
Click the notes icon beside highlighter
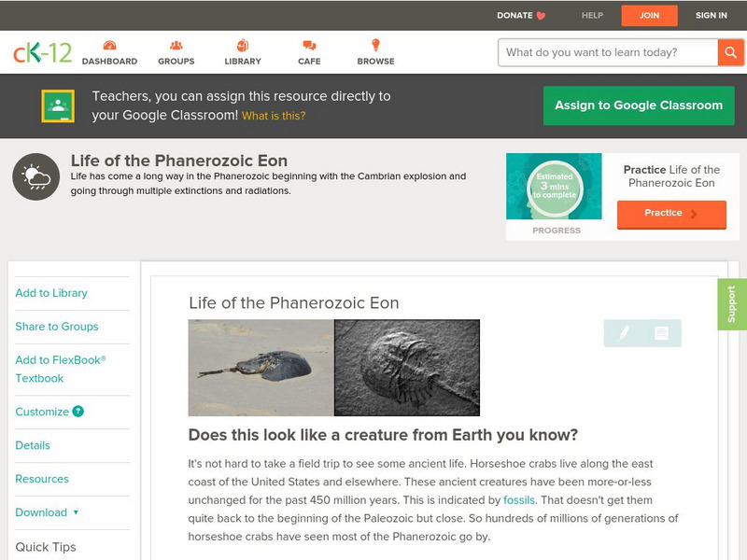(661, 333)
